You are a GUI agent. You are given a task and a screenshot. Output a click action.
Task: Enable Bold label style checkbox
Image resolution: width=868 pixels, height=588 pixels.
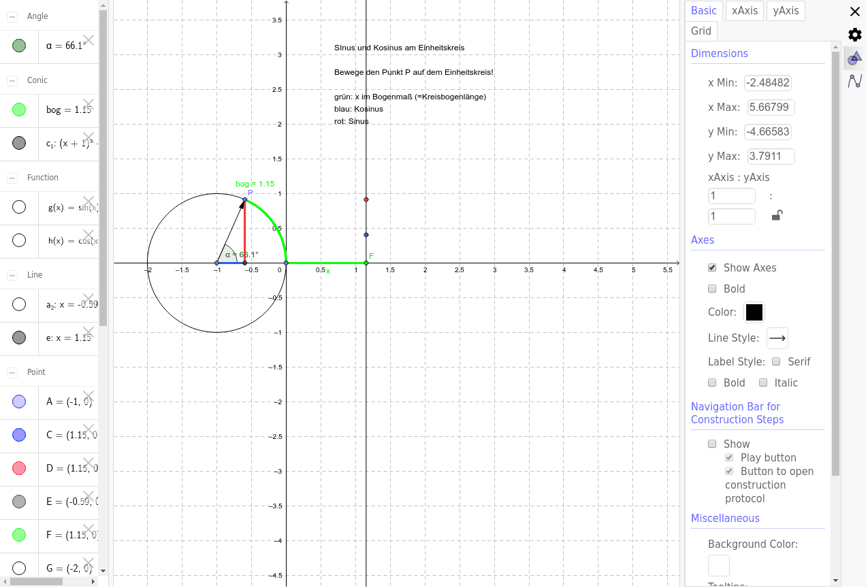tap(712, 382)
